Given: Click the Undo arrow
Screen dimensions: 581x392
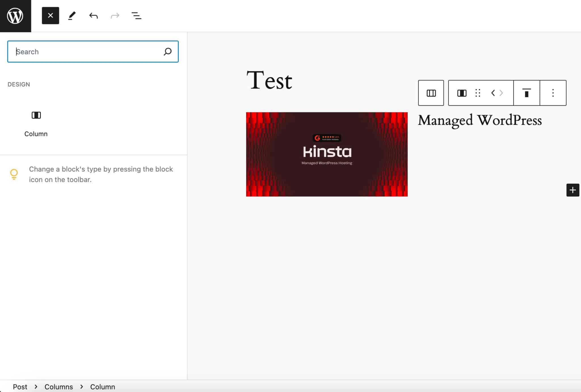Looking at the screenshot, I should 93,16.
